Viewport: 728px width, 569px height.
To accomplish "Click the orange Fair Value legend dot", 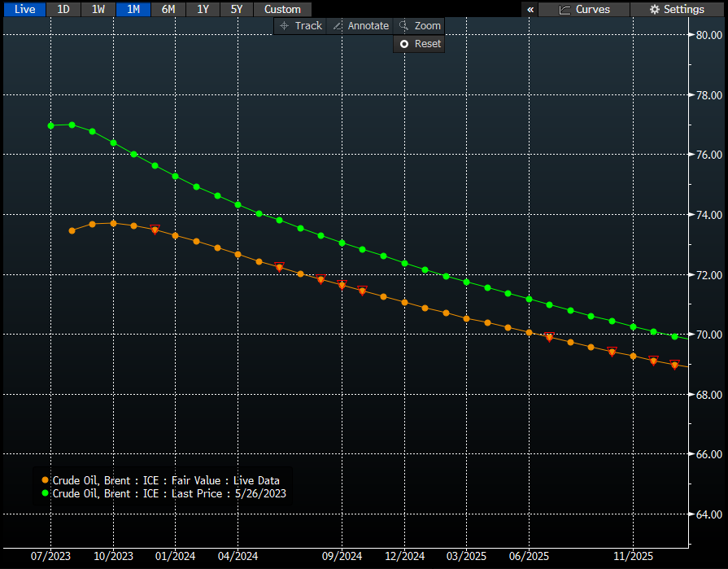I will (45, 480).
